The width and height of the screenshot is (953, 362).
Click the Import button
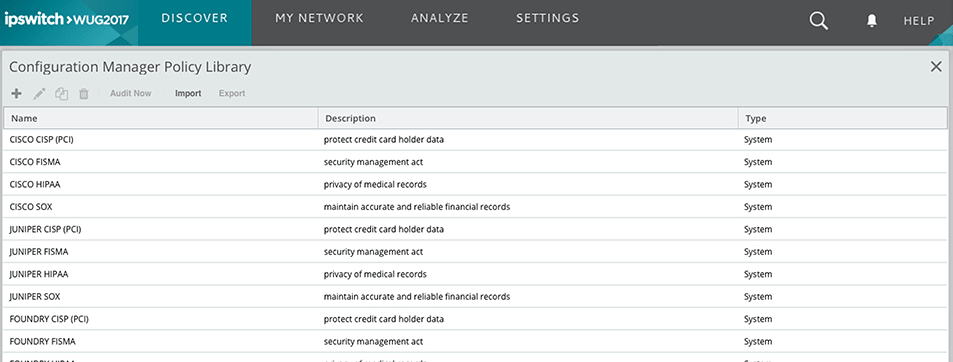[188, 94]
